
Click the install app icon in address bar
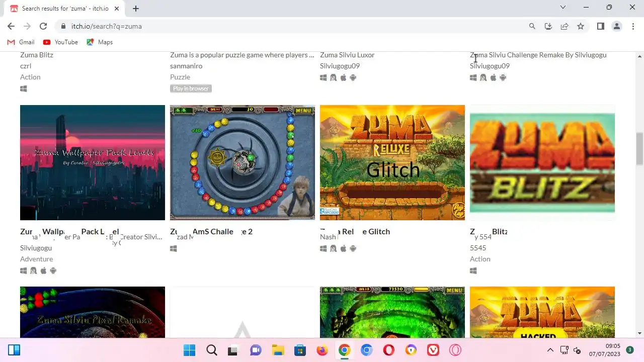pos(548,26)
